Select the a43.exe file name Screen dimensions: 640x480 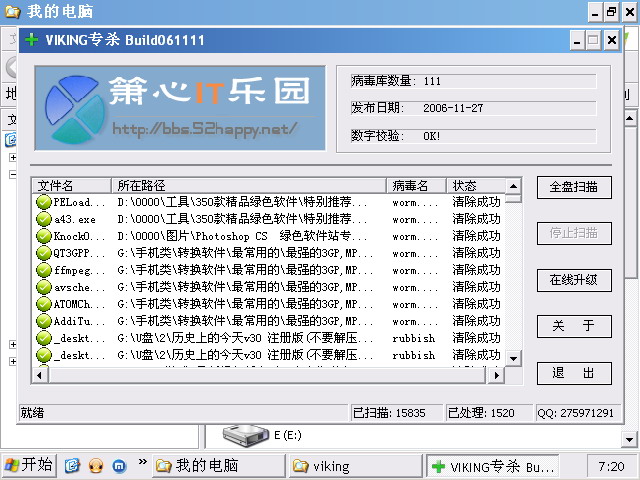coord(75,220)
